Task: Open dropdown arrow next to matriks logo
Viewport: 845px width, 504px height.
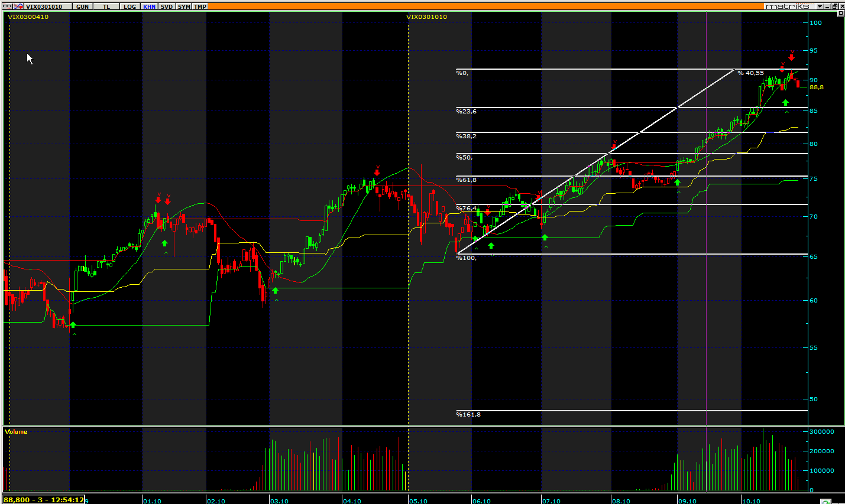Action: pyautogui.click(x=820, y=6)
